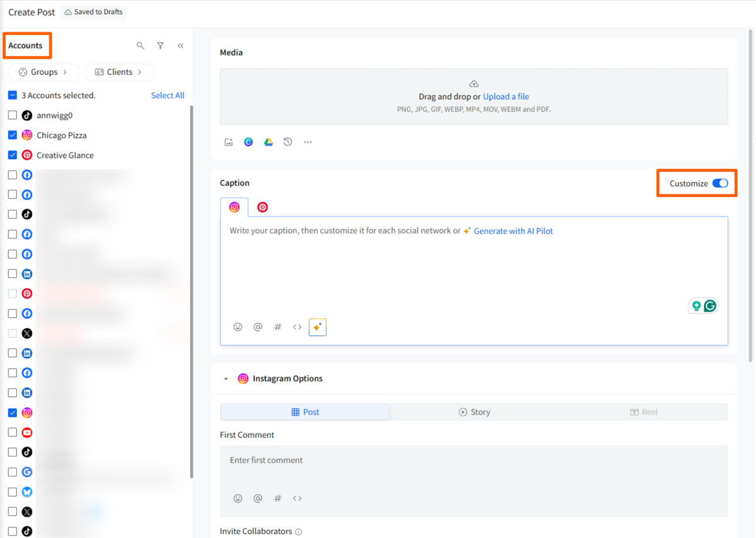Click the filter accounts funnel icon
Image resolution: width=756 pixels, height=538 pixels.
click(x=160, y=46)
